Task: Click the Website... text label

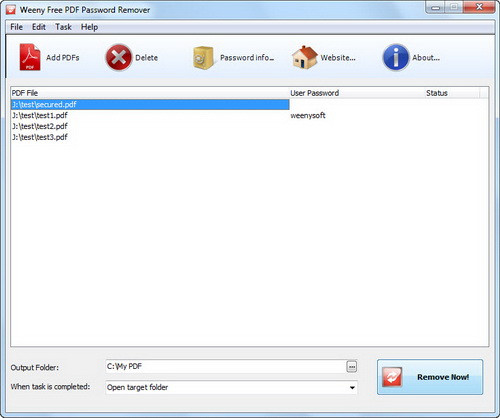Action: click(x=338, y=58)
